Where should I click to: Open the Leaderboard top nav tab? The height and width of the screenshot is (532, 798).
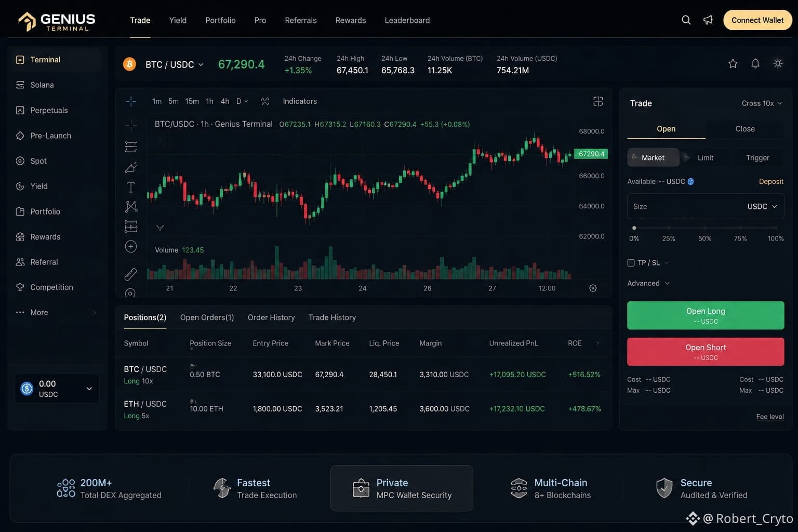(x=407, y=20)
